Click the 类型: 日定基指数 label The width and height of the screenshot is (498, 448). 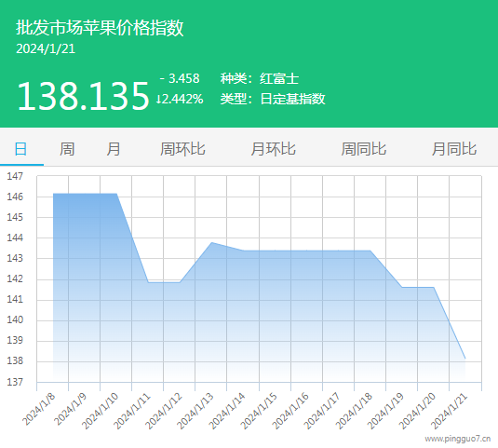[x=273, y=99]
